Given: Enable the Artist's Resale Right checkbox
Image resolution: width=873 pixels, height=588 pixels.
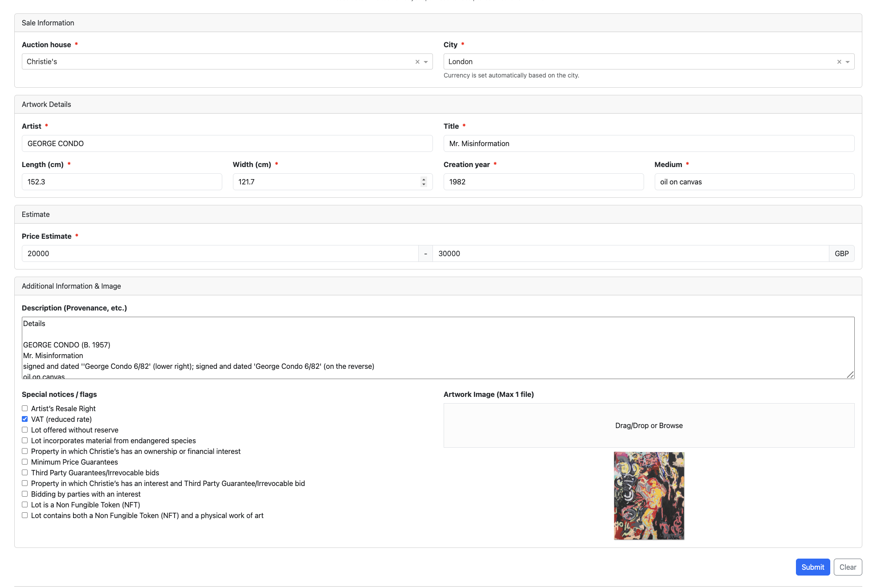Looking at the screenshot, I should (x=24, y=408).
